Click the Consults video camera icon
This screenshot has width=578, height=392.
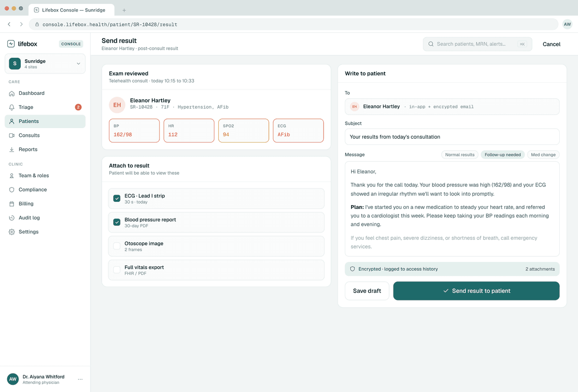tap(12, 135)
